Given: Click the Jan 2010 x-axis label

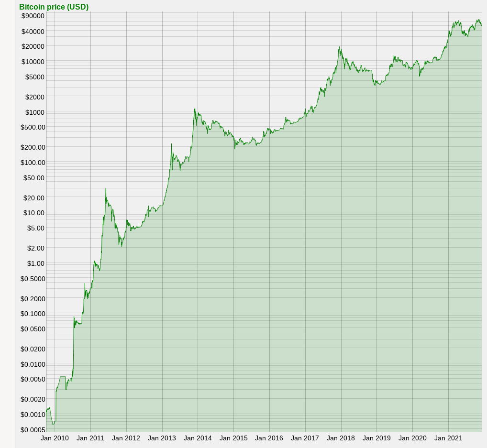Looking at the screenshot, I should tap(55, 438).
